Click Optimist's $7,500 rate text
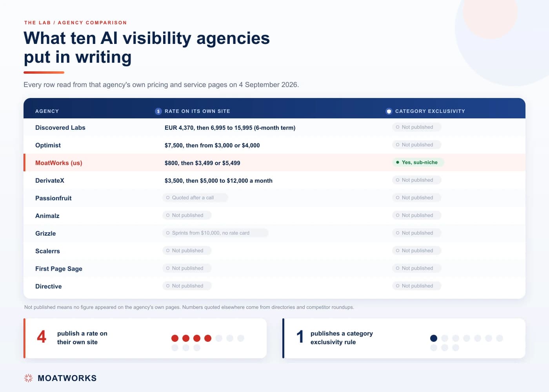Screen dimensions: 549x392 [x=212, y=145]
